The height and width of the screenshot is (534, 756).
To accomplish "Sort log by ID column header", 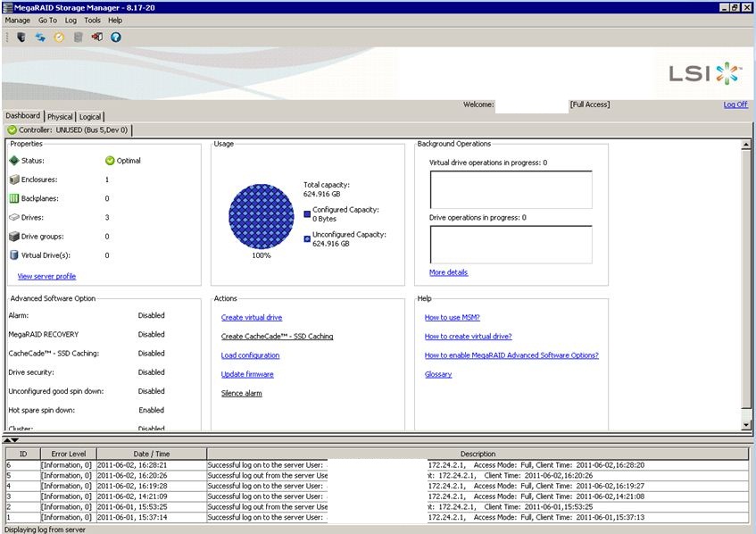I will (22, 454).
